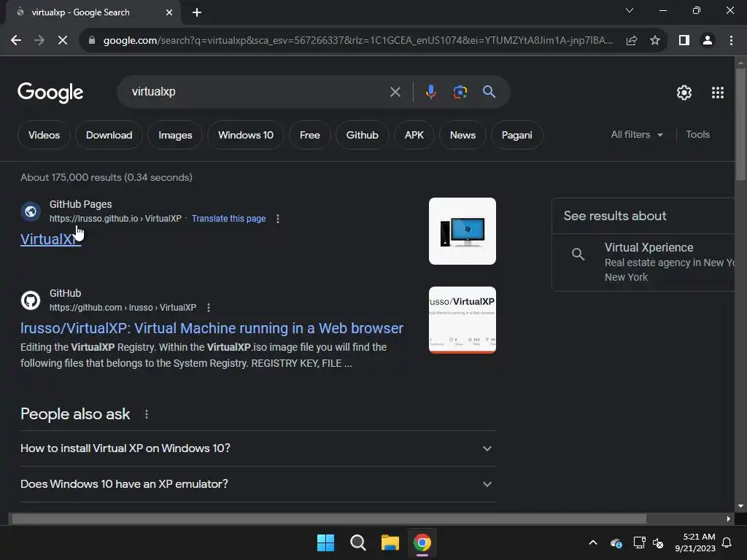Close the virtualxp Google Search tab
Image resolution: width=747 pixels, height=560 pixels.
coord(169,12)
